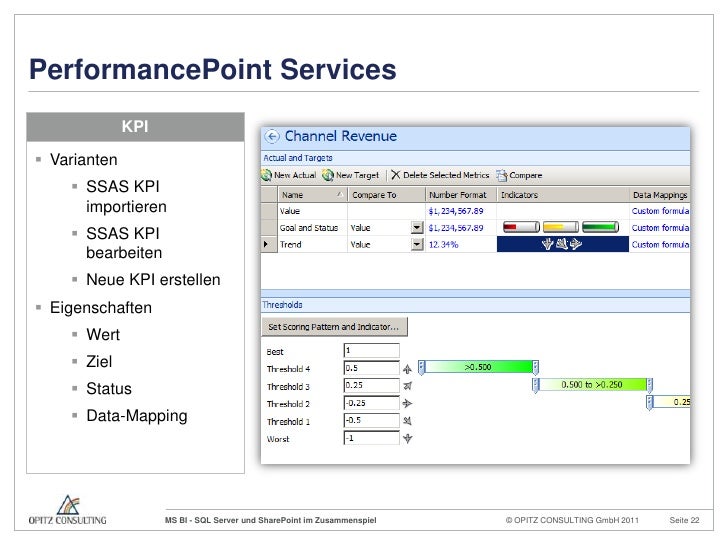Viewport: 728px width, 546px height.
Task: Sort by the Name column header
Action: click(312, 195)
